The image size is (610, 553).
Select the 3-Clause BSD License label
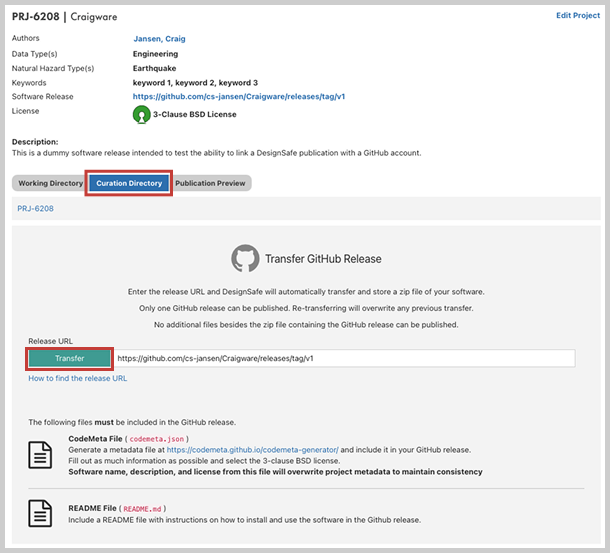195,115
